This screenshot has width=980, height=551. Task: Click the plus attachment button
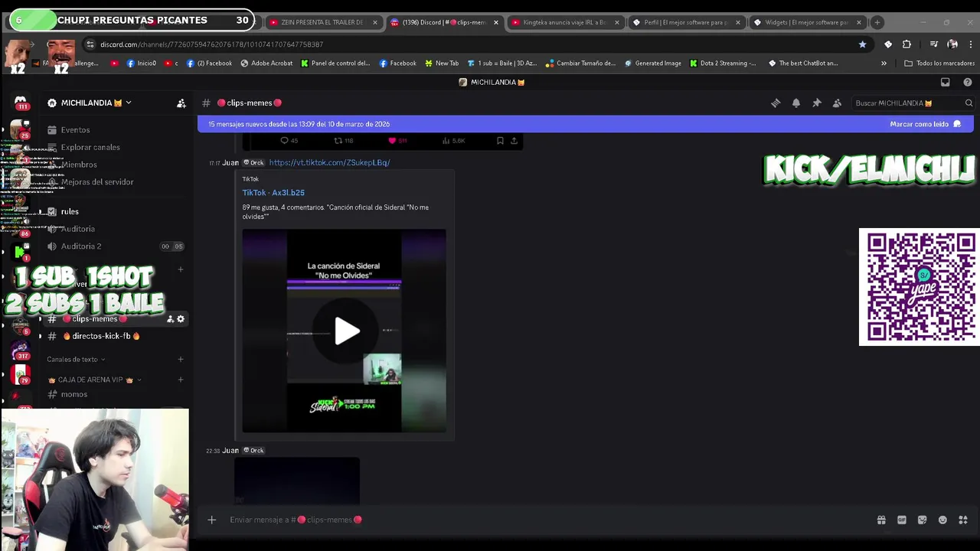212,520
